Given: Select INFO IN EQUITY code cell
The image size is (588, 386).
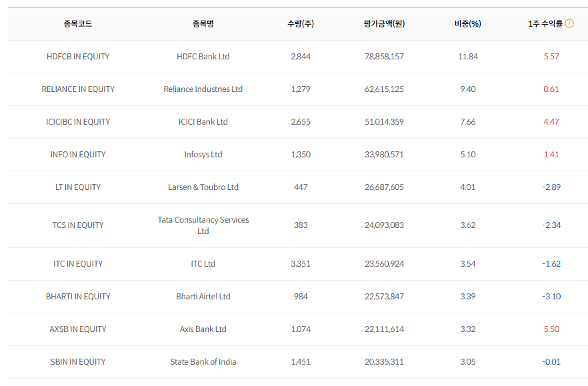Looking at the screenshot, I should pos(78,155).
